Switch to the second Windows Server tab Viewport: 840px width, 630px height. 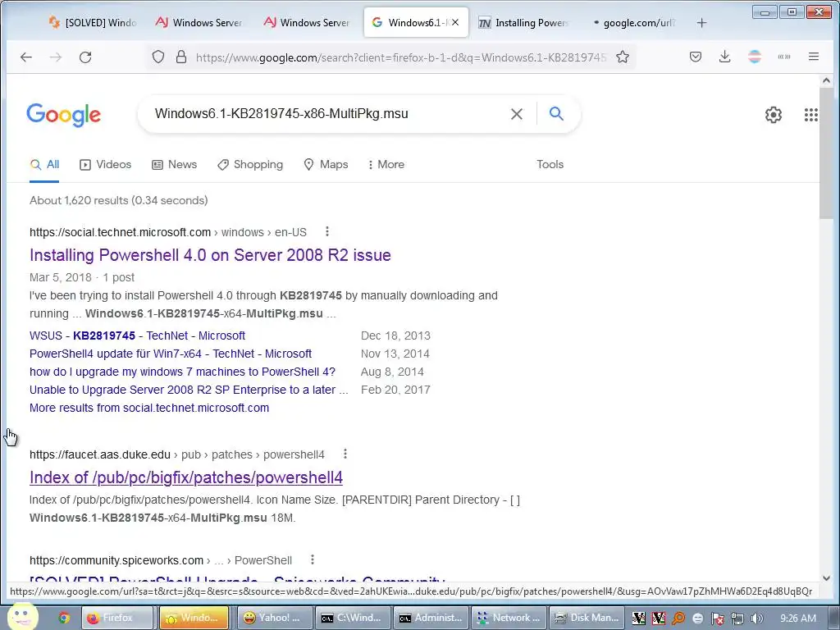307,22
